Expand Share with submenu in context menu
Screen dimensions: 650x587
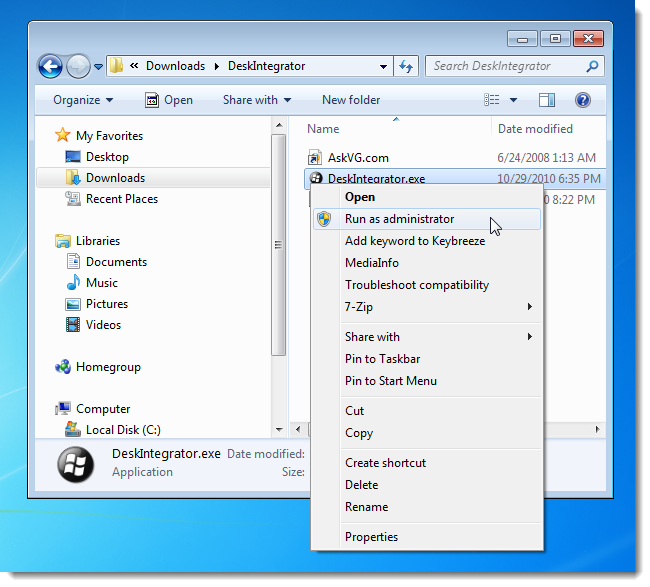point(427,337)
